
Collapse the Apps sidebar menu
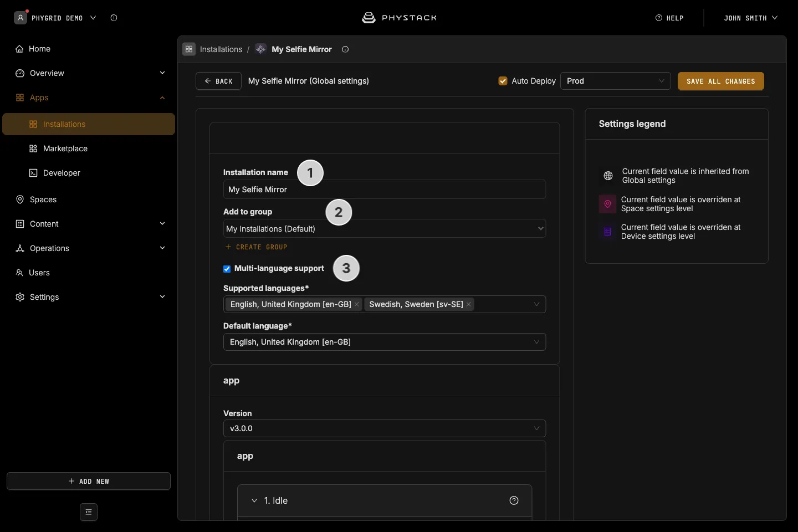(x=162, y=98)
